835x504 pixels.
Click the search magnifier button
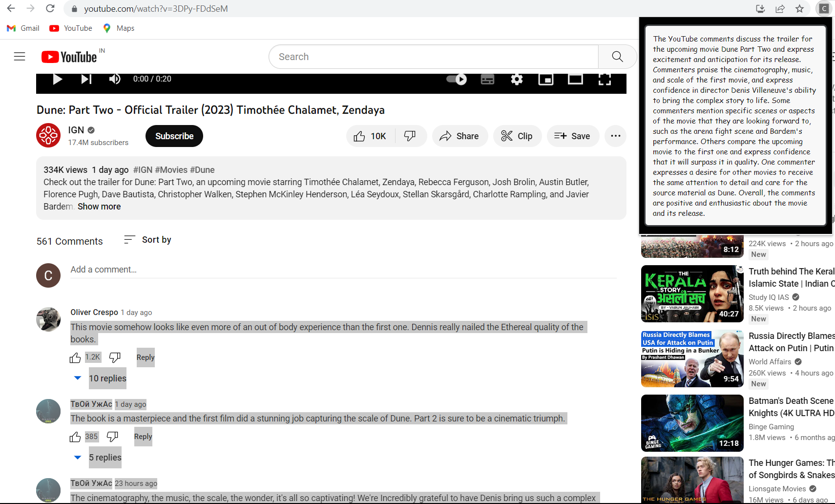pyautogui.click(x=617, y=57)
